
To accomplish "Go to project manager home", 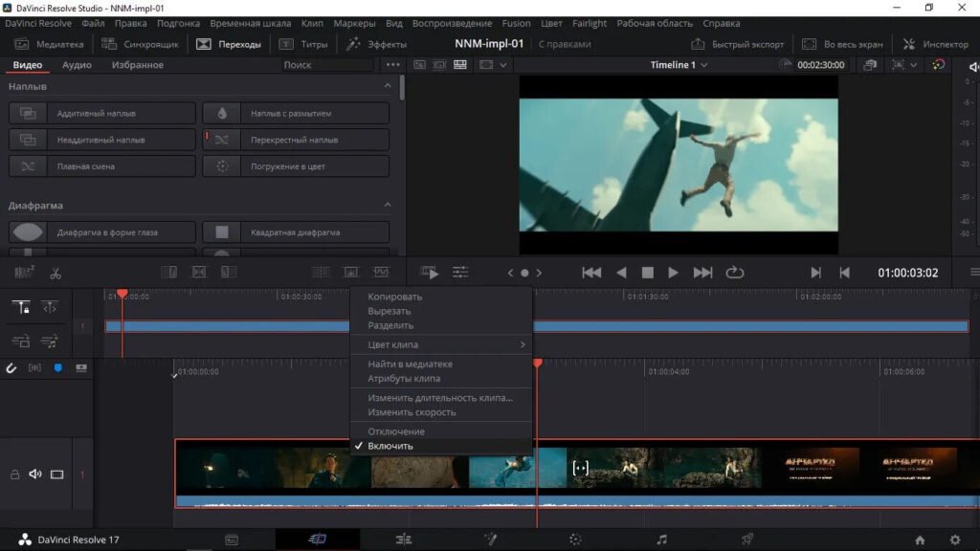I will (x=920, y=540).
